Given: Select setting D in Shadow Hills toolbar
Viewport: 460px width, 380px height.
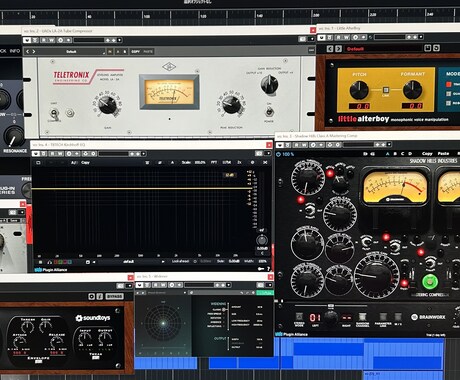Looking at the screenshot, I should 410,154.
